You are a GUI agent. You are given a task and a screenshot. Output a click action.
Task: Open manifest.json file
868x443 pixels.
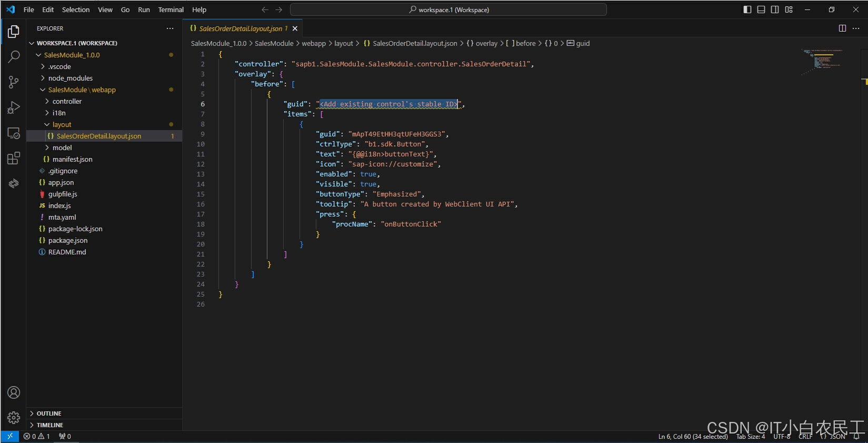click(104, 159)
